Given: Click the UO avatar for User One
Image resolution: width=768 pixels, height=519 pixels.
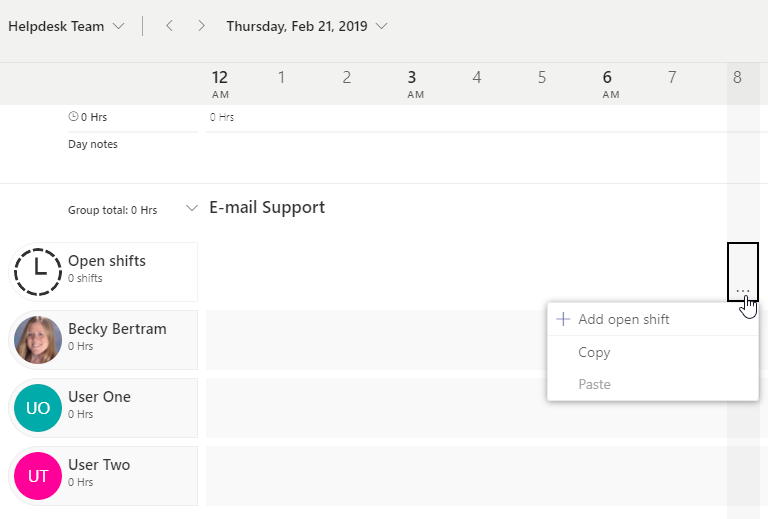Looking at the screenshot, I should (38, 408).
